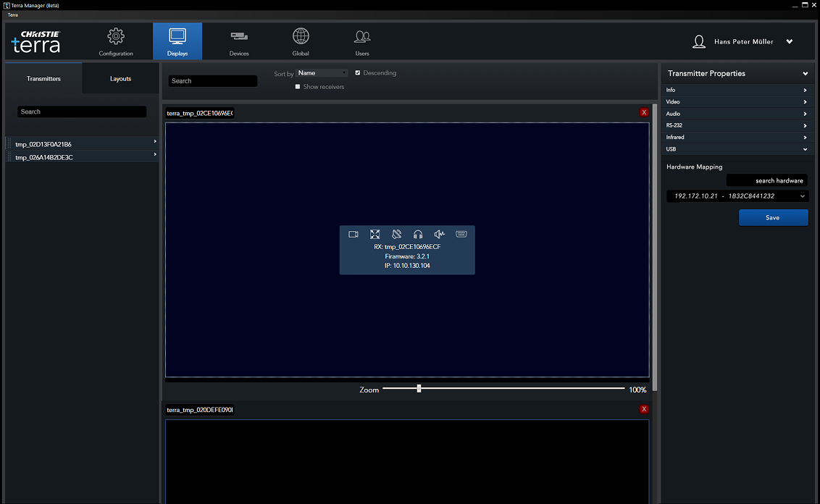Open the Users management section
Screen dimensions: 820x504
pos(361,41)
